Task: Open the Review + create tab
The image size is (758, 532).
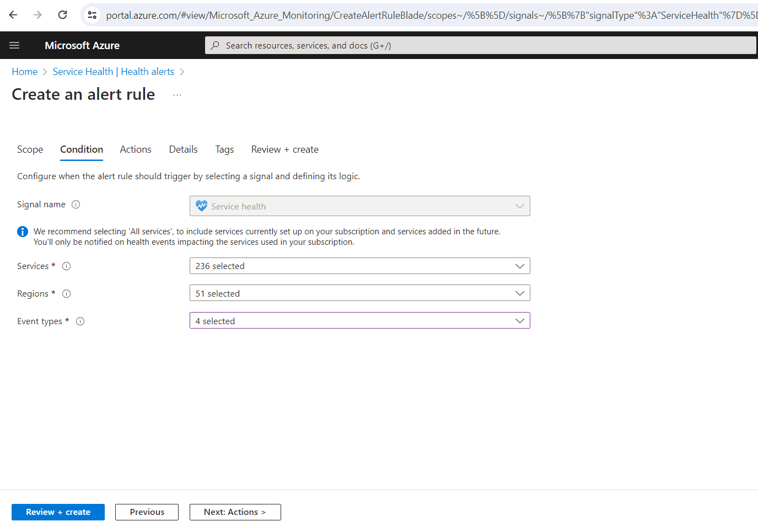Action: tap(285, 149)
